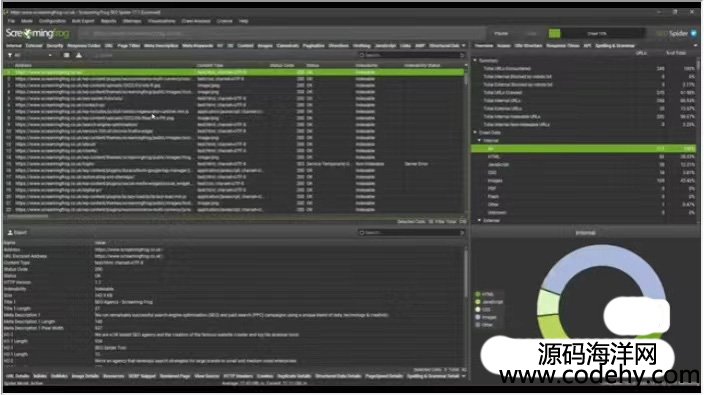Viewport: 704px width, 395px height.
Task: Open the Response Codes tab
Action: [x=84, y=46]
